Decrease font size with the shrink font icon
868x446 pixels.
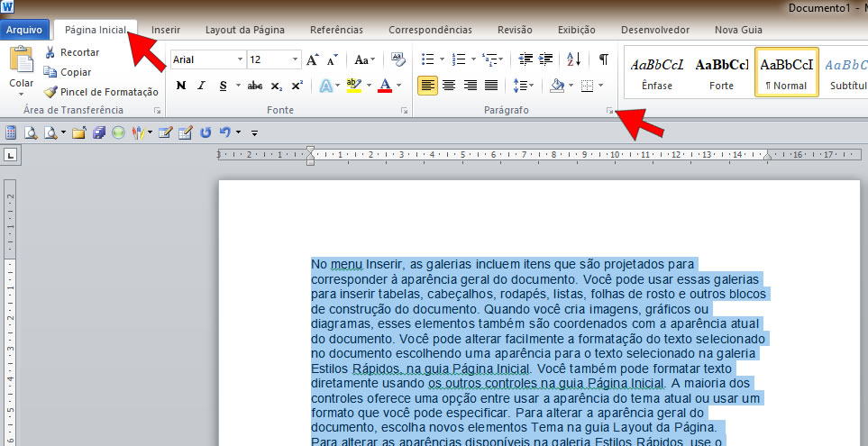(332, 59)
